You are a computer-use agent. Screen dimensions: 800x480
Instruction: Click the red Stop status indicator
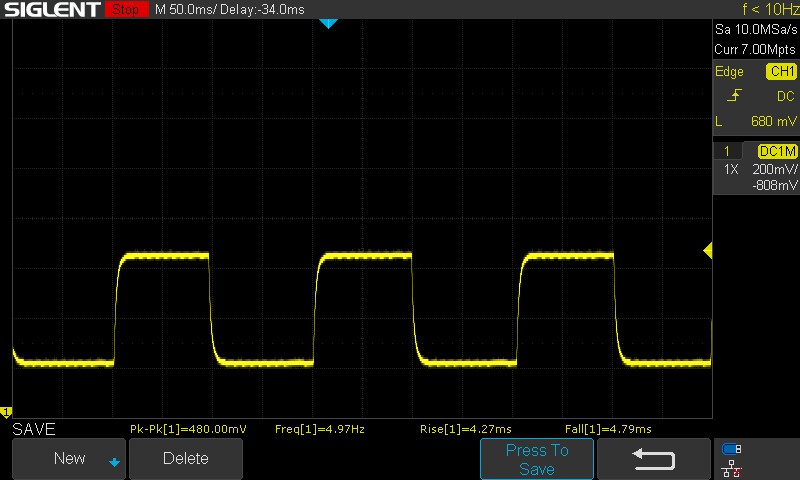point(127,9)
